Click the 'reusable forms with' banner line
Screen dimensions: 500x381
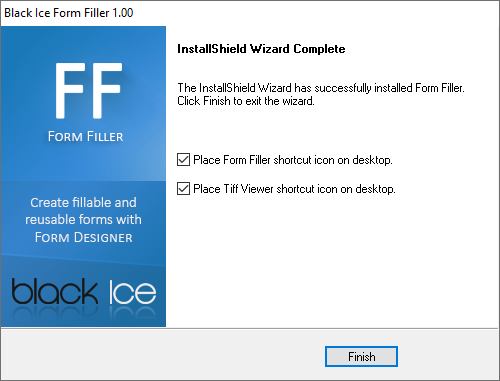coord(83,220)
